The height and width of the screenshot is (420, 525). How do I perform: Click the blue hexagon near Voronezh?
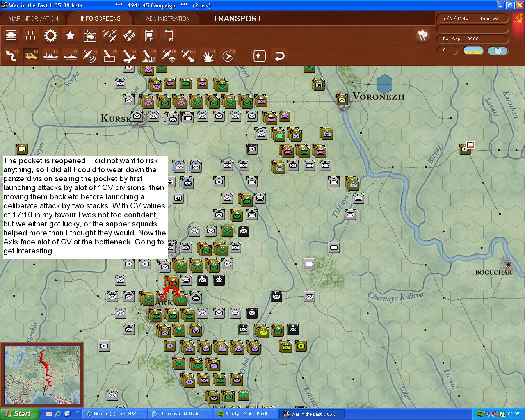pos(384,83)
